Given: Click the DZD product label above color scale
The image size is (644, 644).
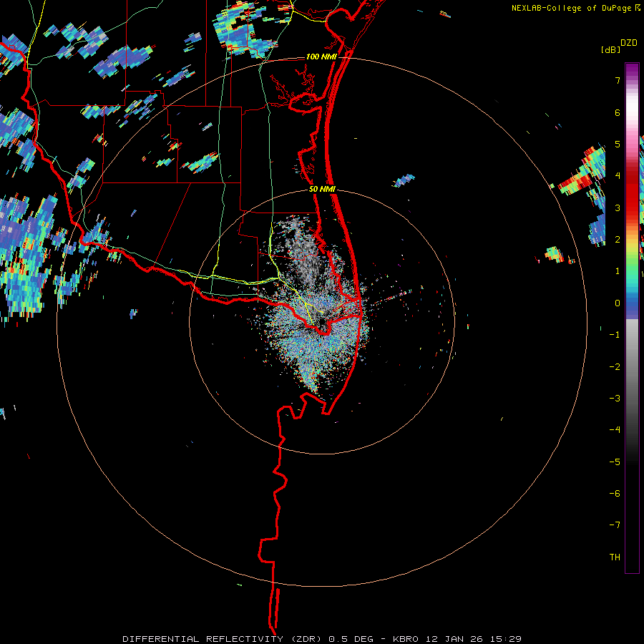Looking at the screenshot, I should click(629, 43).
